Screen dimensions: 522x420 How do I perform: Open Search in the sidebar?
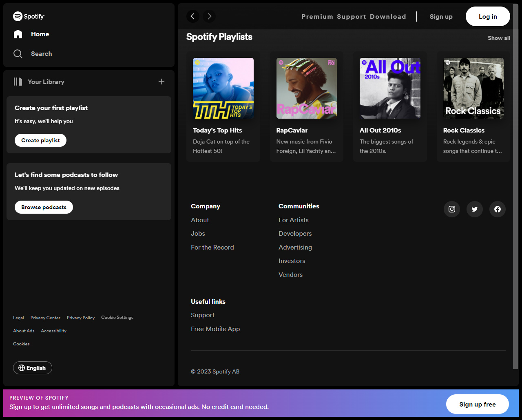[x=42, y=54]
